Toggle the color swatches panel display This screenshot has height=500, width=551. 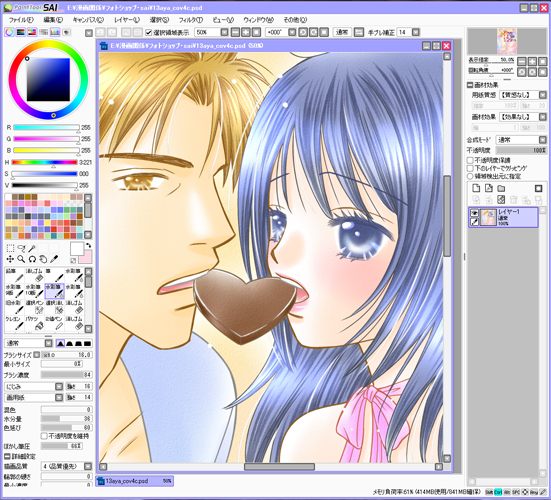pos(55,32)
